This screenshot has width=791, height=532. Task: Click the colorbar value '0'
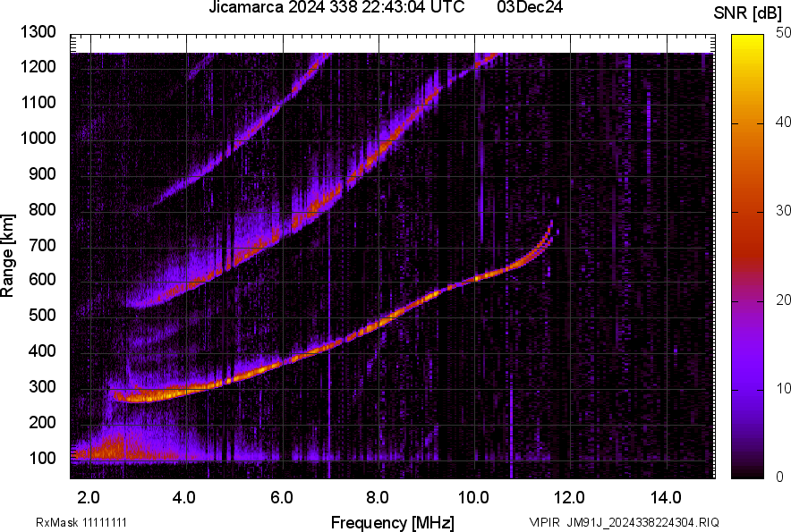click(780, 477)
